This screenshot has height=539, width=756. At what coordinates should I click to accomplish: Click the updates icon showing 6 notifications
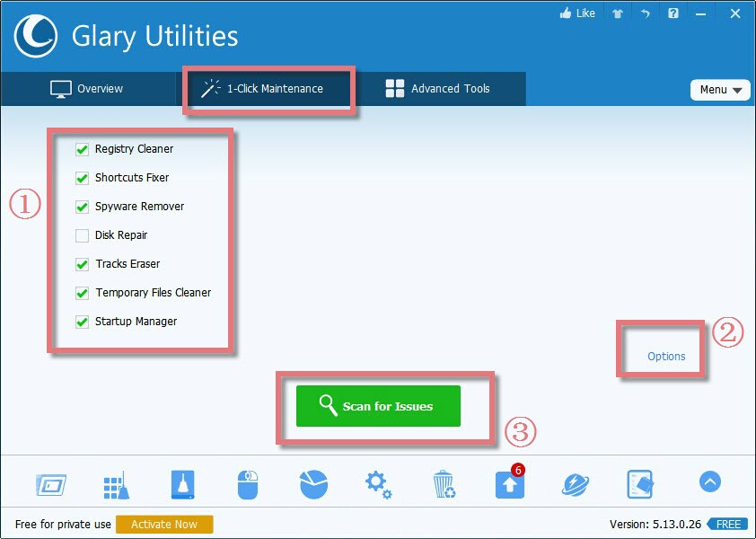(509, 483)
